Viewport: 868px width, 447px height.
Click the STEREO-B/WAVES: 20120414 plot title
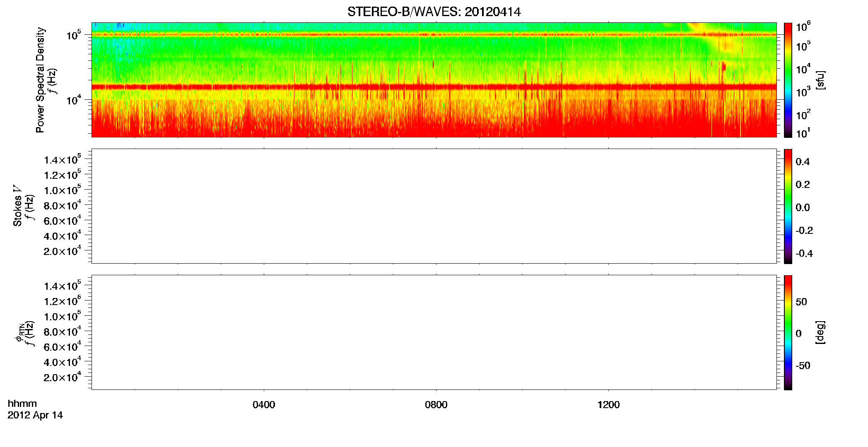434,12
